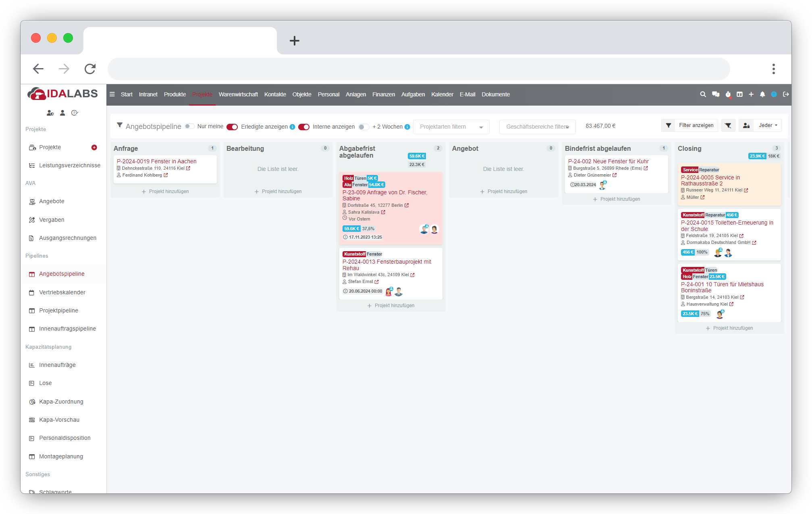Open the Projektarten filtern dropdown
The image size is (812, 514).
451,127
